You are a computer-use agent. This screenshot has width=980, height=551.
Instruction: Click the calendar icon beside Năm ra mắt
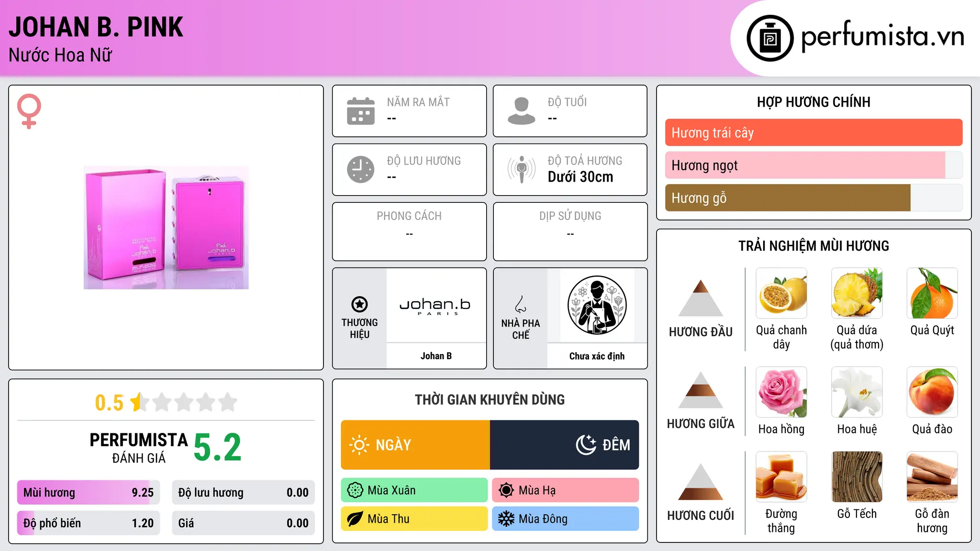point(361,111)
